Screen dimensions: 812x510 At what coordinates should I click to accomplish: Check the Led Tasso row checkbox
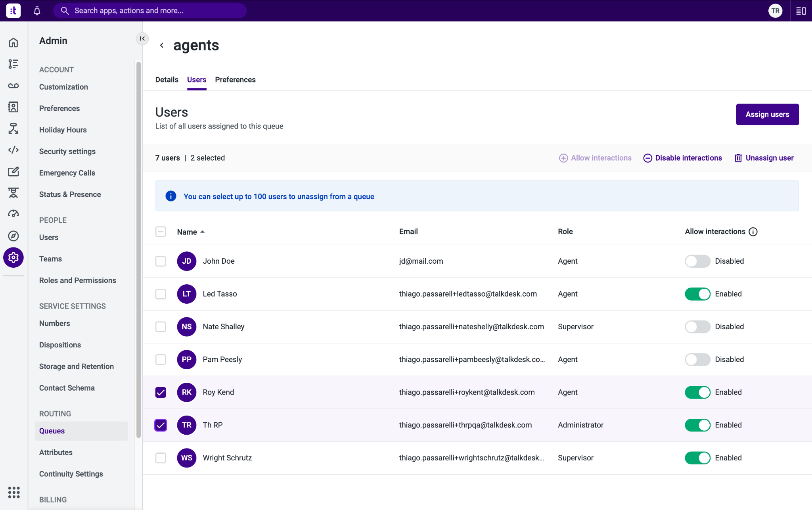pos(161,294)
